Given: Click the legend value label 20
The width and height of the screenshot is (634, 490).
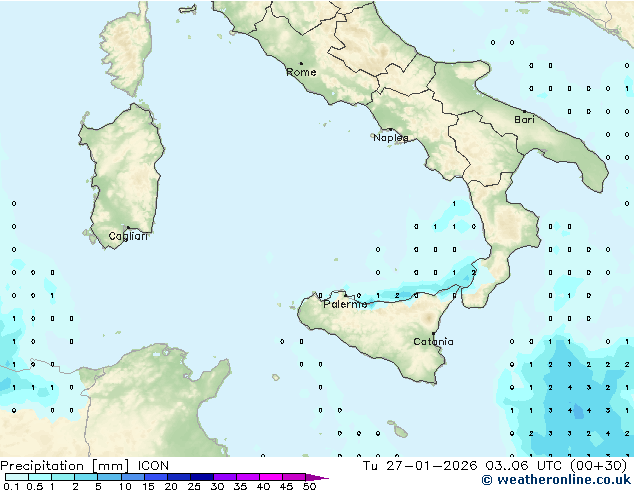Looking at the screenshot, I should point(171,486).
